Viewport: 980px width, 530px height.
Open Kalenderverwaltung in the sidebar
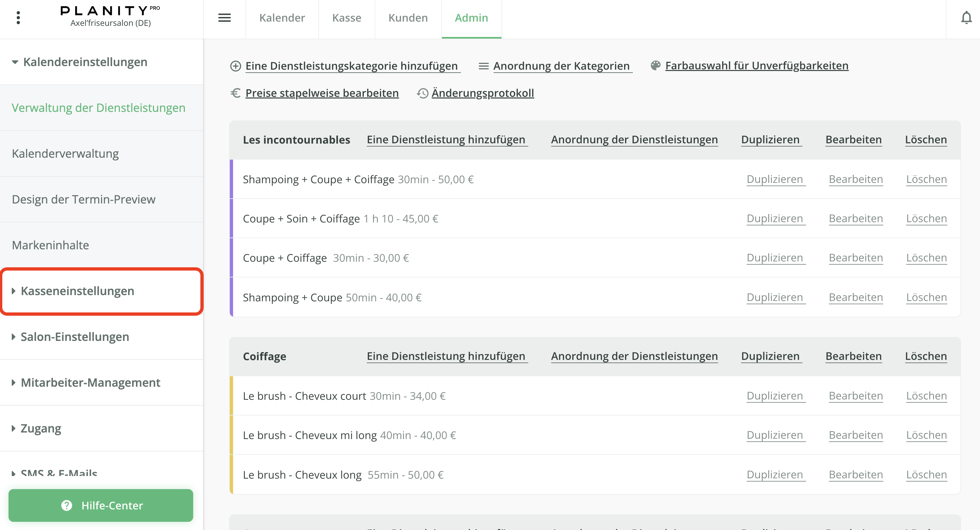[65, 153]
